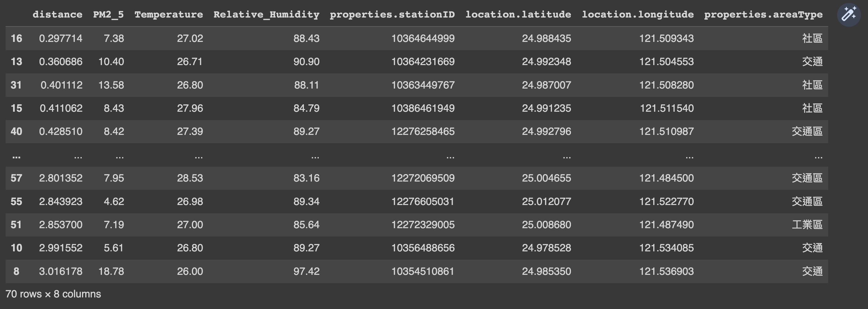Click distance value 2.801352
The width and height of the screenshot is (868, 309).
tap(61, 178)
